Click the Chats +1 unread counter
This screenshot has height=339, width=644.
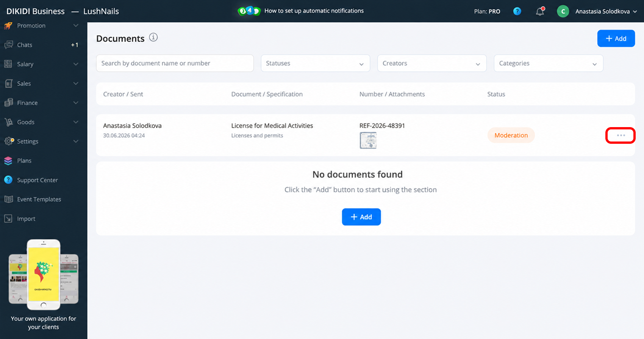click(x=75, y=45)
